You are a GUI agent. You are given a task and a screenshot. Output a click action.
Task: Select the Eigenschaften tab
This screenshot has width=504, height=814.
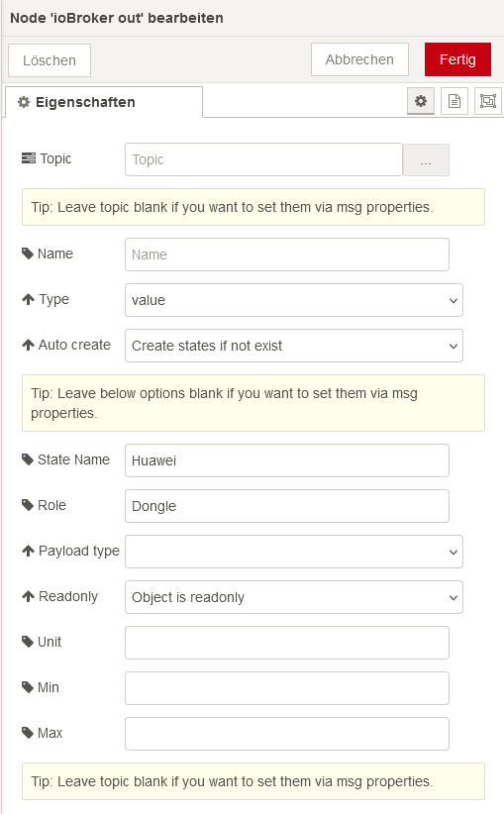coord(104,102)
